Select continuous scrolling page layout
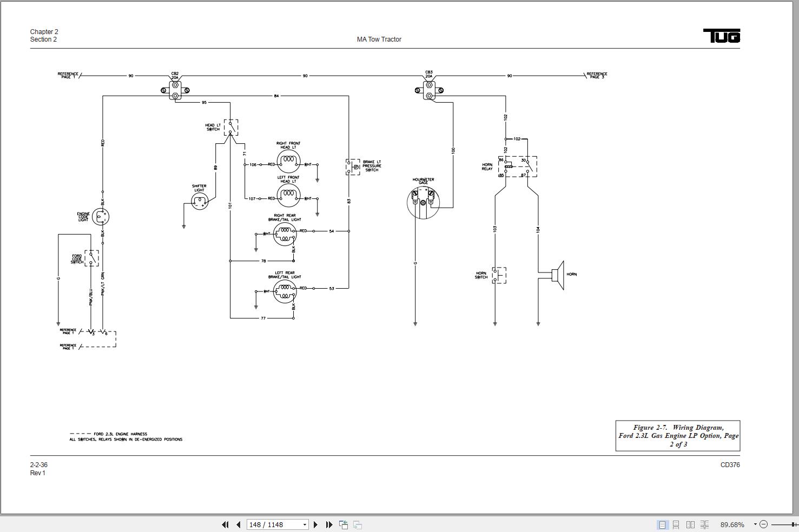The width and height of the screenshot is (799, 532). [676, 524]
